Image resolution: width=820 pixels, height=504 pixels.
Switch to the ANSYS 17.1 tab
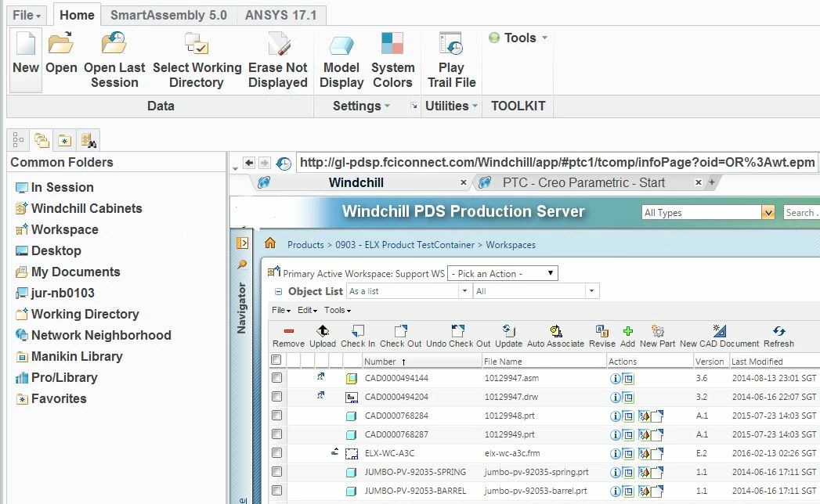pyautogui.click(x=281, y=15)
